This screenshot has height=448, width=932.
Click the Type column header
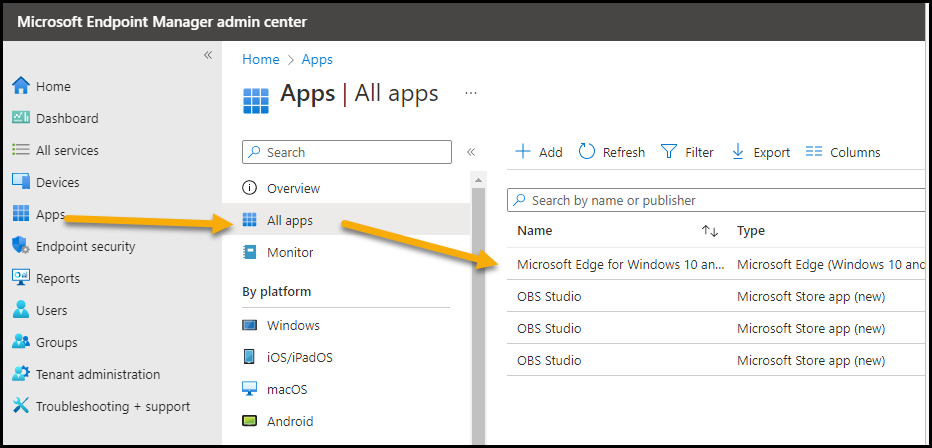[750, 231]
